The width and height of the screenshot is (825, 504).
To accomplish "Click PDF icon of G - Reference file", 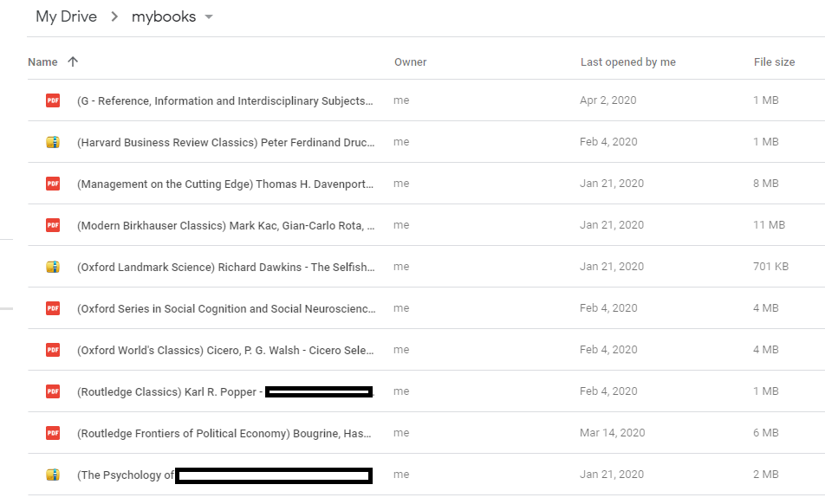I will (53, 100).
